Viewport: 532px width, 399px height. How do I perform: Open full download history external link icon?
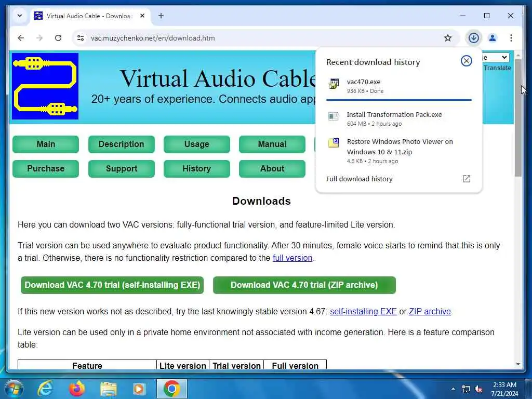[x=467, y=179]
